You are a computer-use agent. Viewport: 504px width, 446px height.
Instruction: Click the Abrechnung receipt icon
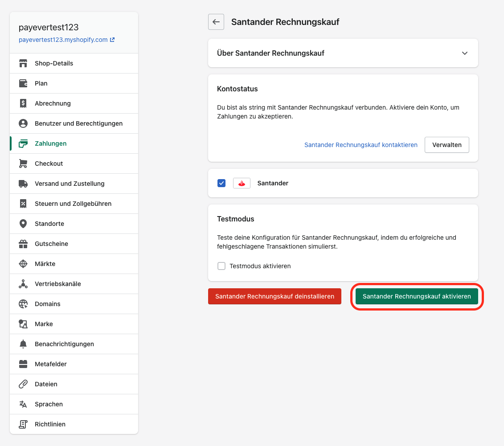tap(23, 103)
